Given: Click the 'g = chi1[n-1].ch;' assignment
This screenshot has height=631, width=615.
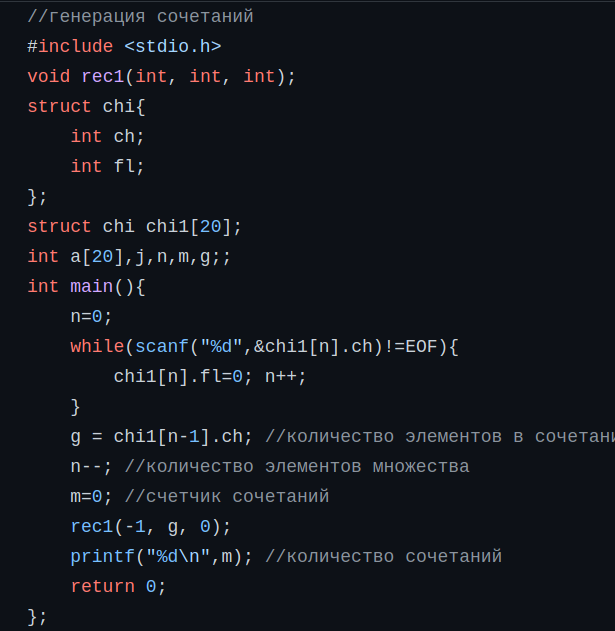Looking at the screenshot, I should coord(162,437).
